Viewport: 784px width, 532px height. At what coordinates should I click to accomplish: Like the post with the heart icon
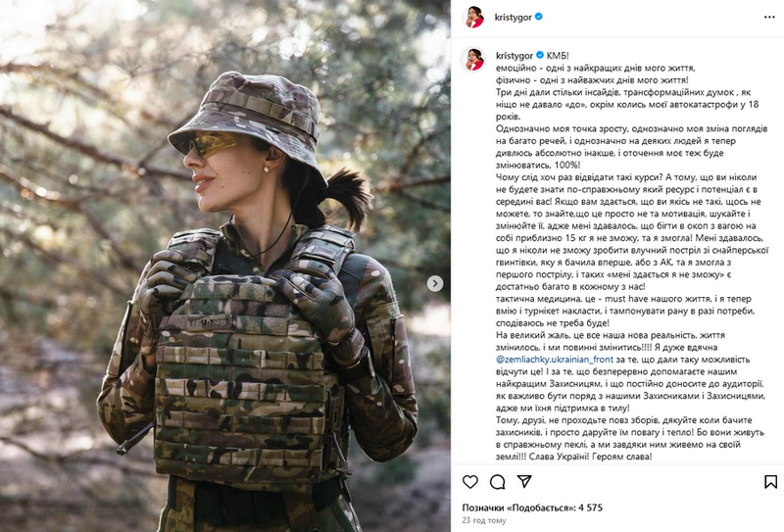(x=470, y=481)
